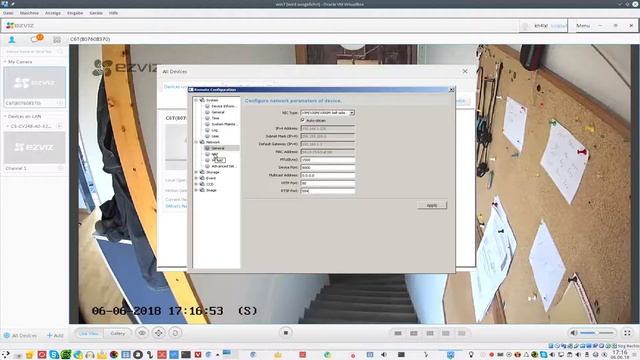This screenshot has width=640, height=360.
Task: Click the Skype icon in the taskbar
Action: coord(54,355)
